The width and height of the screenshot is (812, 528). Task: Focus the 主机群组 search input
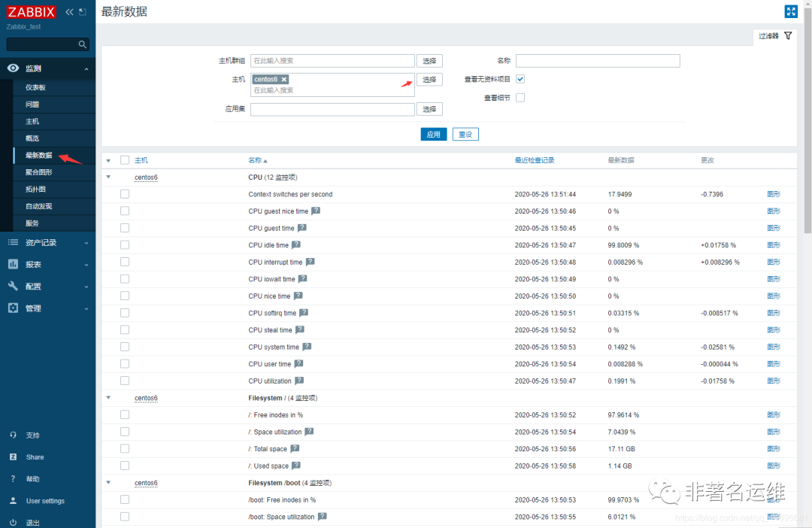(x=332, y=61)
